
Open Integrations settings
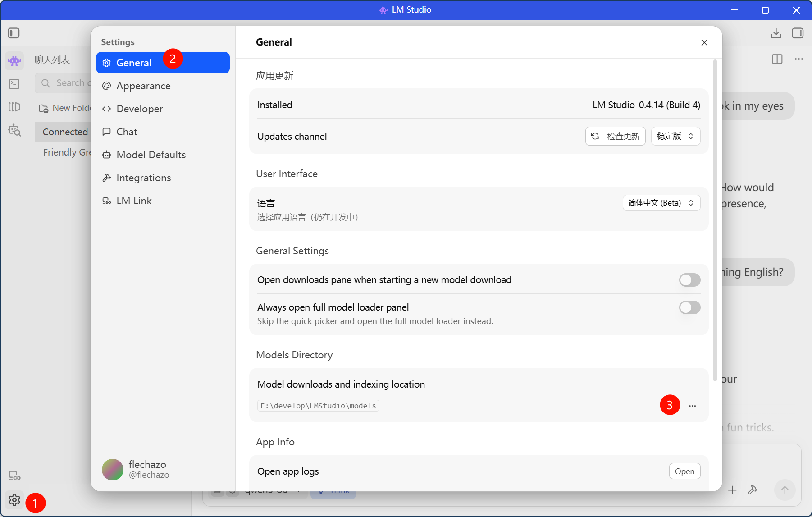click(163, 178)
